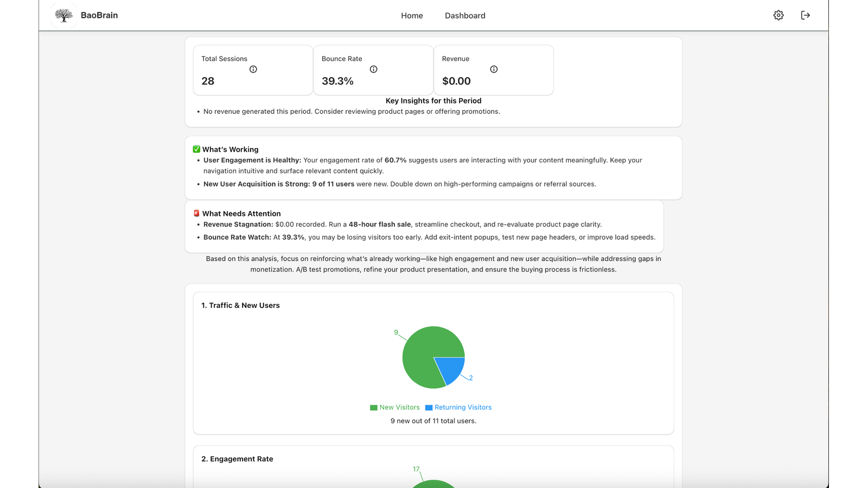868x488 pixels.
Task: Hide Returning Visitors data via legend square
Action: (x=429, y=407)
